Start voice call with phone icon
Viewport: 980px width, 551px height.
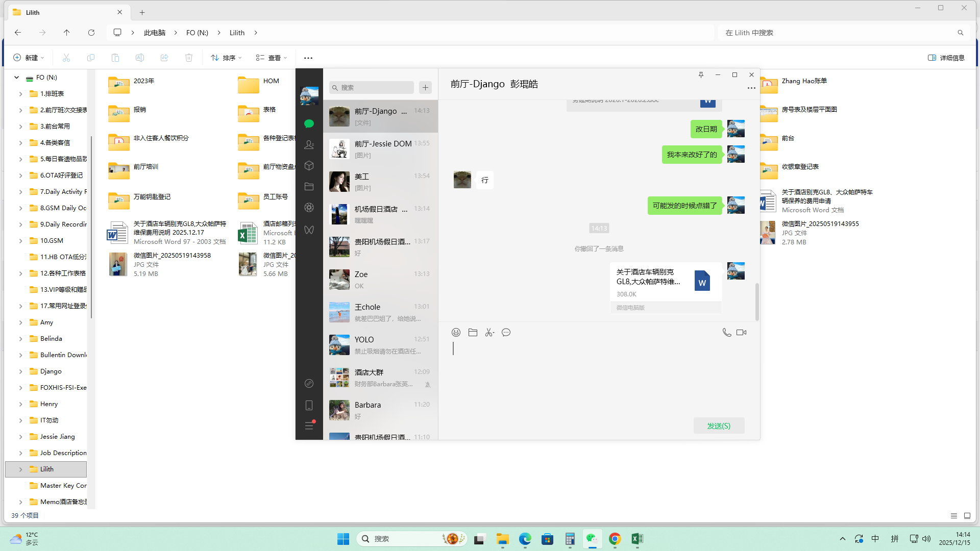click(727, 333)
